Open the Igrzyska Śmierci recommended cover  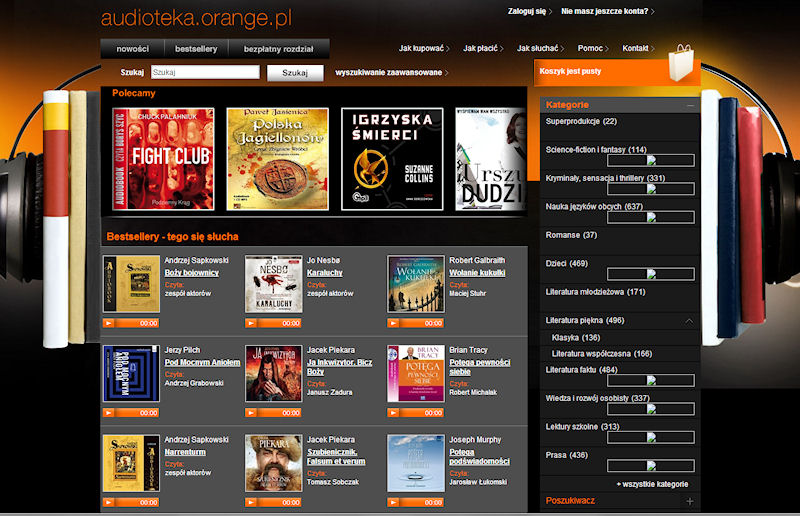pos(392,159)
